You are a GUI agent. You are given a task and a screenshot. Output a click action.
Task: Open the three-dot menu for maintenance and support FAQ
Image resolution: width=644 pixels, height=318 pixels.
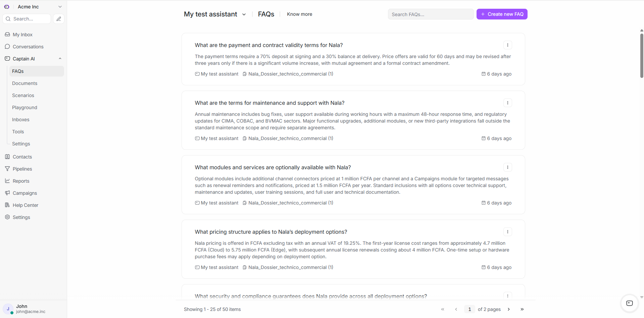point(507,103)
